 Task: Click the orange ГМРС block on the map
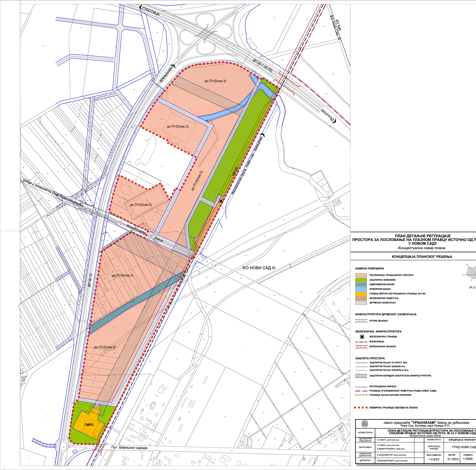[x=89, y=425]
